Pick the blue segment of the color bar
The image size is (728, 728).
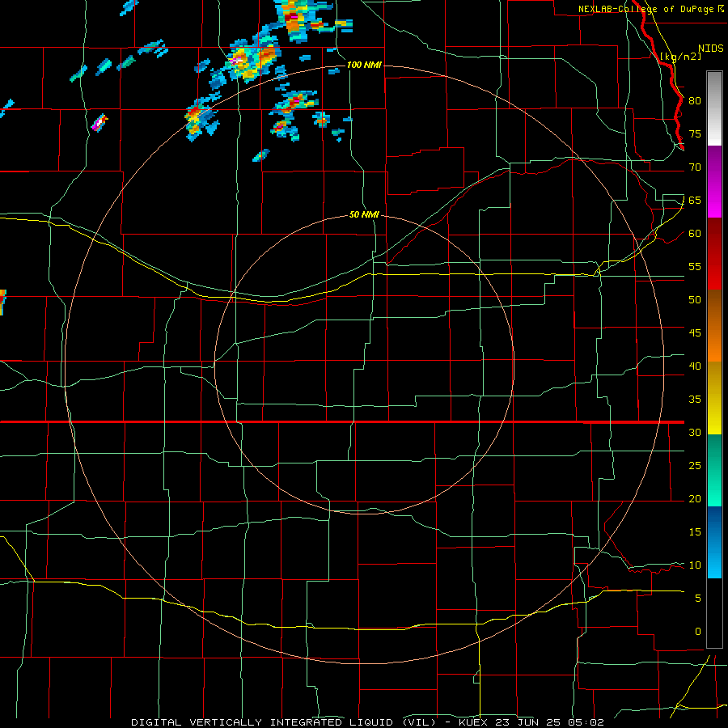714,542
